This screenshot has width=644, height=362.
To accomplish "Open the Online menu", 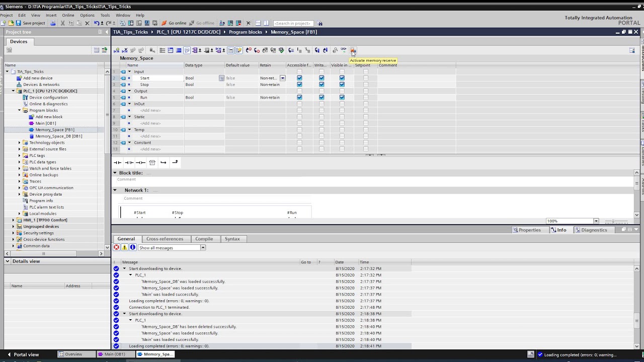I will [68, 15].
